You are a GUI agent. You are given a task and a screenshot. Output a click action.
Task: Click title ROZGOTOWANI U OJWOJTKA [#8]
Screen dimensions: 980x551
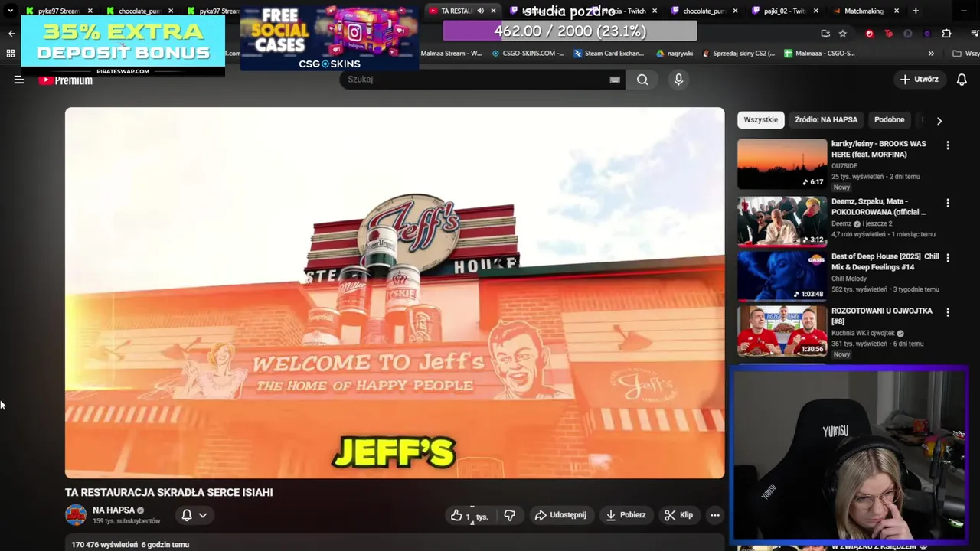(x=881, y=316)
